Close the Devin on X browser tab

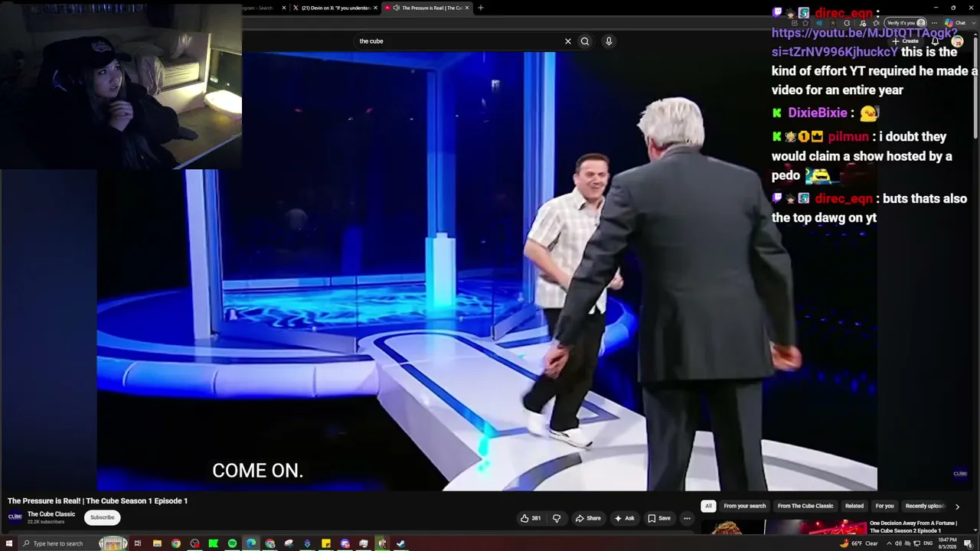point(375,8)
